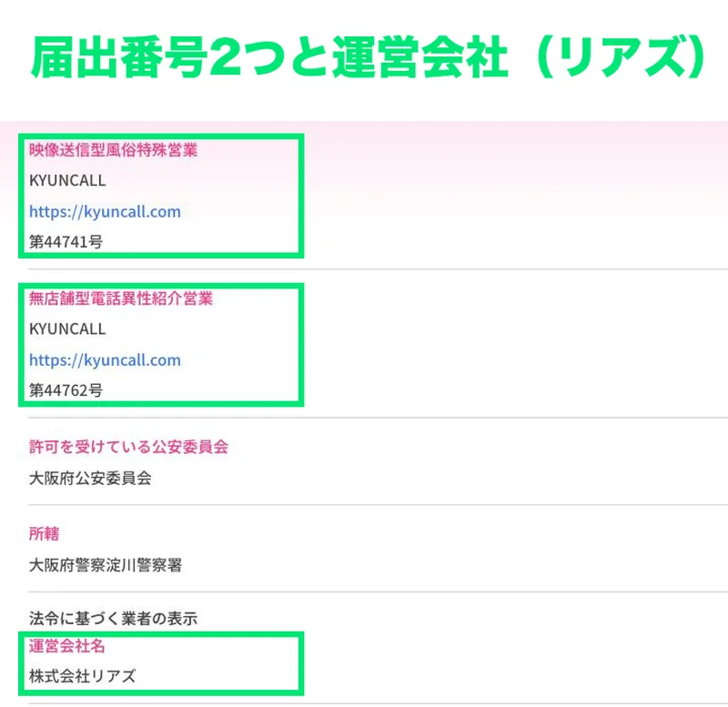
Task: Click KYUNCALL text above 第44741号
Action: tap(67, 180)
